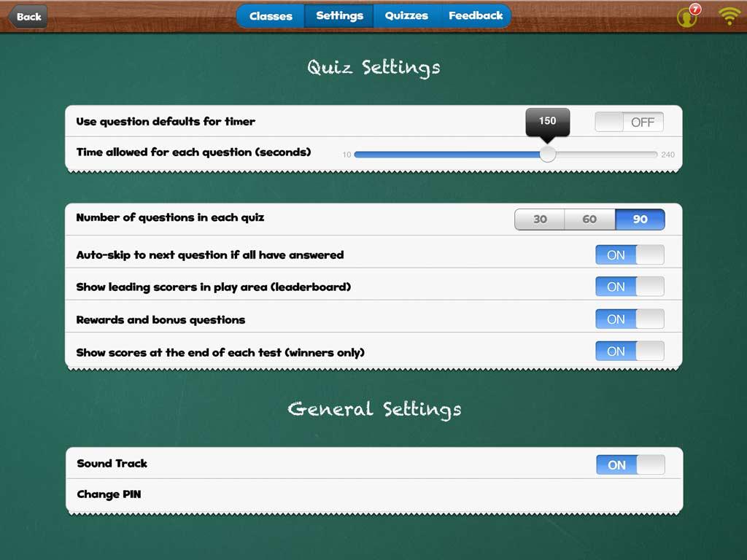Click the General Settings heading
This screenshot has width=747, height=560.
(374, 410)
